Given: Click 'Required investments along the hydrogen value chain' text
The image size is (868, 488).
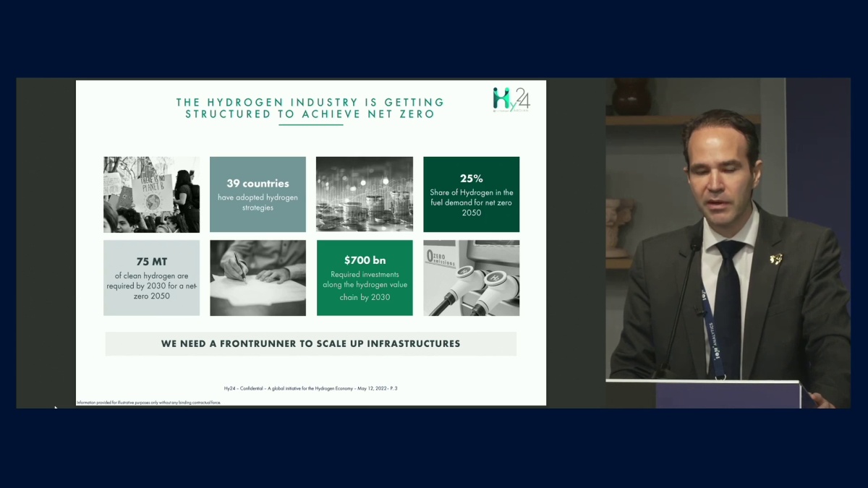Looking at the screenshot, I should click(x=365, y=286).
